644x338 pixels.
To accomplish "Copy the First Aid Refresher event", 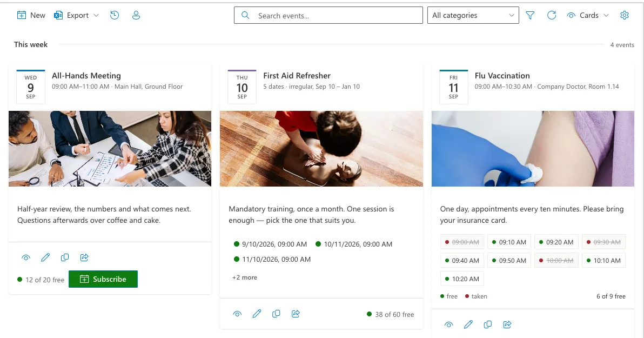I will tap(277, 314).
